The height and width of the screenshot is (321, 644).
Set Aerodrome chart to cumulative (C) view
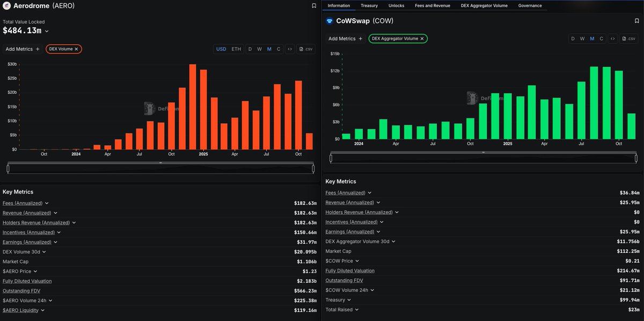pos(278,49)
